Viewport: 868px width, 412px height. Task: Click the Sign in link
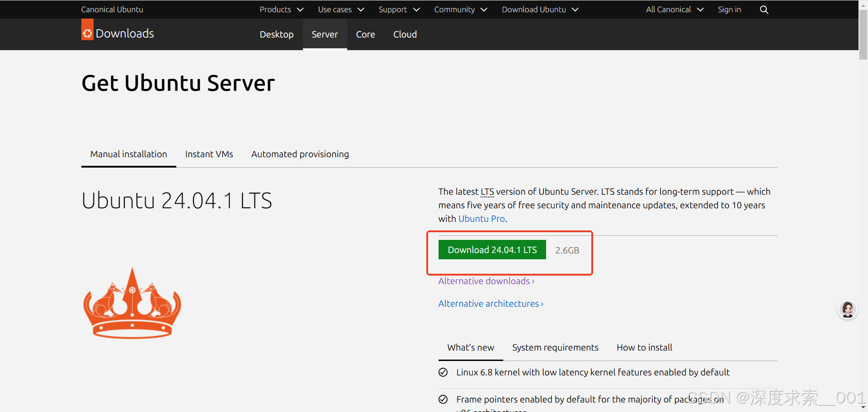click(x=729, y=9)
